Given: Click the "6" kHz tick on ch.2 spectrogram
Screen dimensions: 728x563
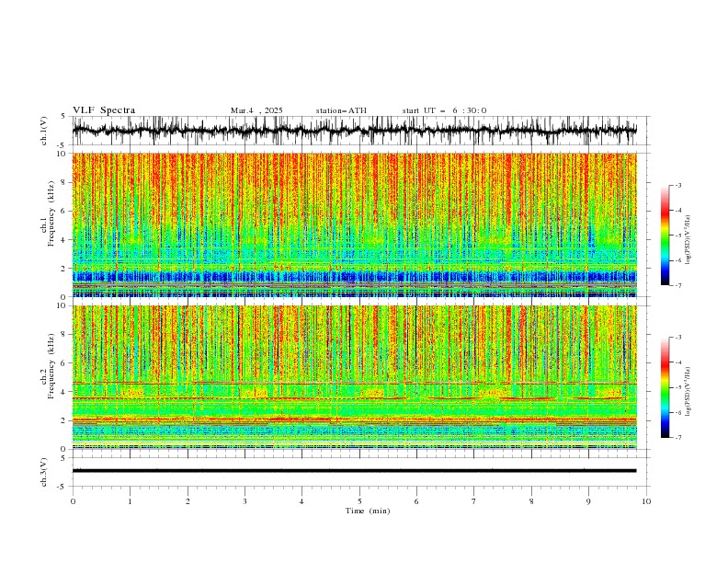Looking at the screenshot, I should click(x=65, y=363).
